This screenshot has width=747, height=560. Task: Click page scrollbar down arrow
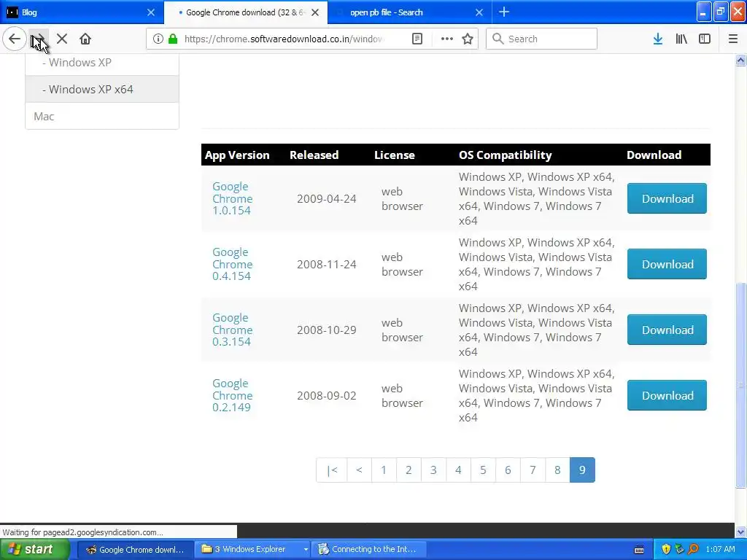click(x=741, y=532)
